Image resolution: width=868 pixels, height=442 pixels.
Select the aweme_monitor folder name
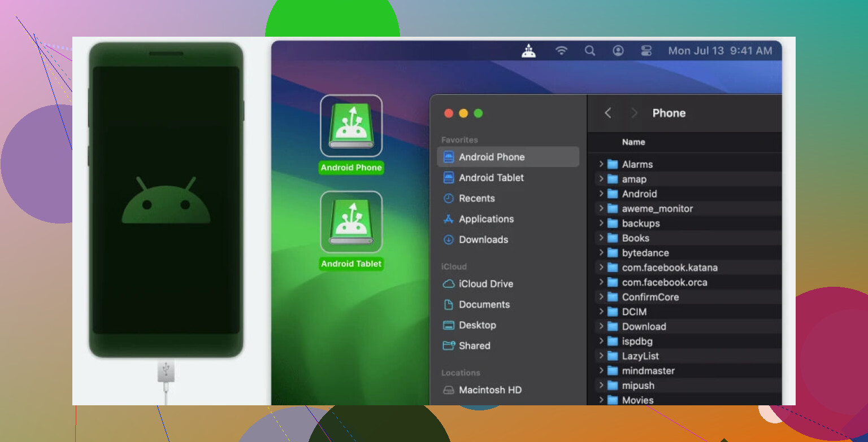coord(657,208)
